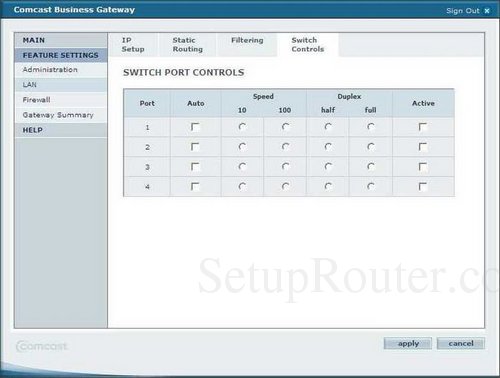Switch to the Static Routing tab

click(x=188, y=45)
